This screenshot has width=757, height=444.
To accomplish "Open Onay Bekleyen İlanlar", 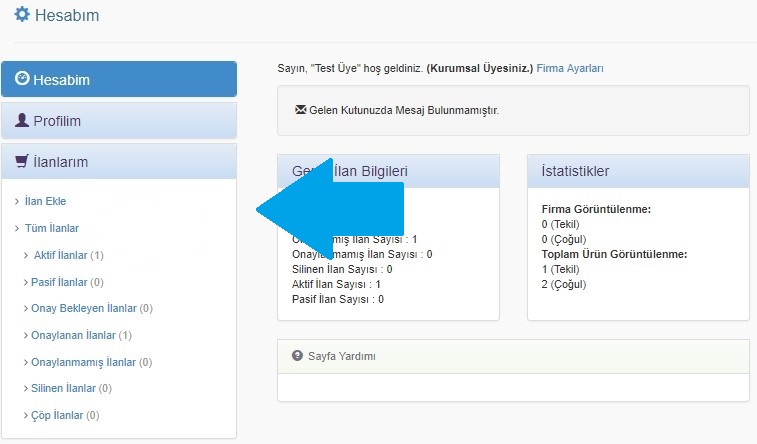I will tap(84, 308).
